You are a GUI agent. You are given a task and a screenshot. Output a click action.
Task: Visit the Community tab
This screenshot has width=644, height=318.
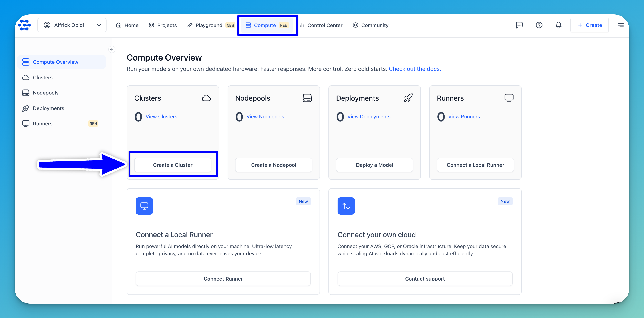pos(370,25)
